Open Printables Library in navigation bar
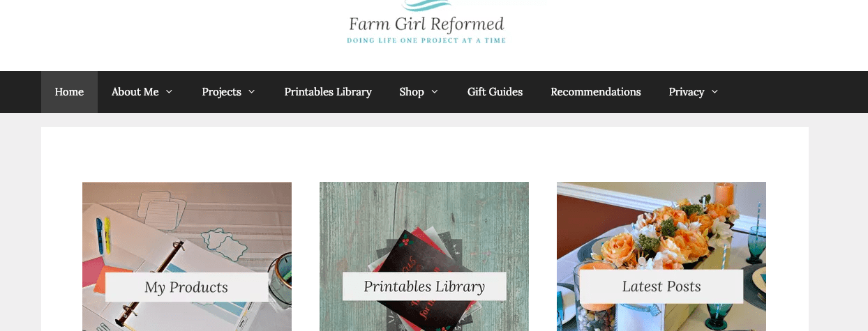 point(328,92)
